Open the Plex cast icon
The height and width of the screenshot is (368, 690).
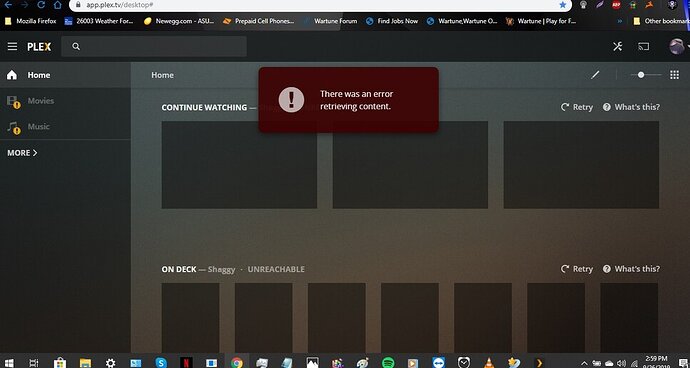643,46
